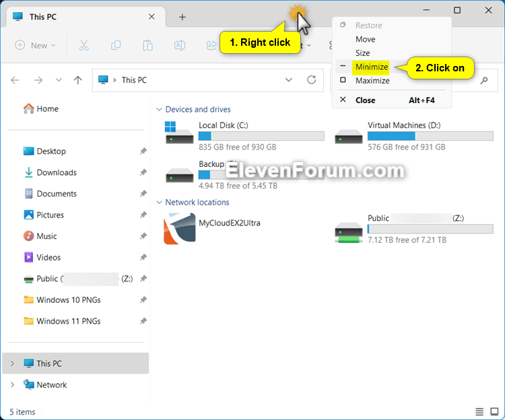
Task: Expand Network in navigation pane
Action: point(12,384)
